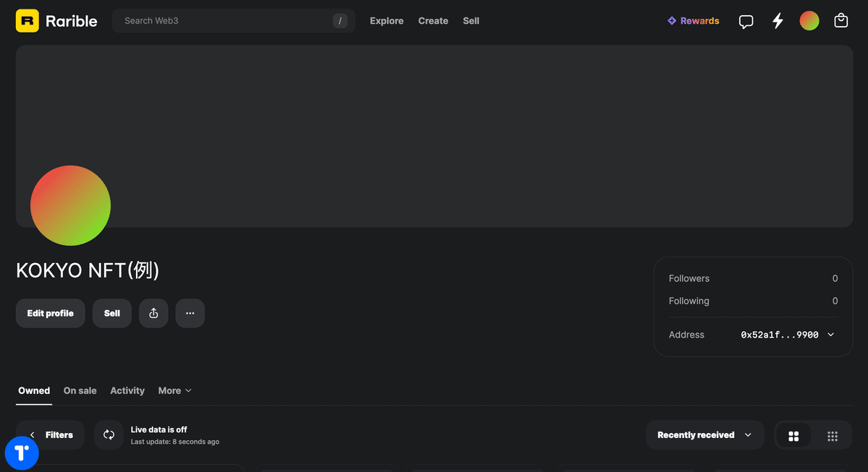Open the blue T wallet widget
Image resolution: width=868 pixels, height=472 pixels.
point(22,452)
